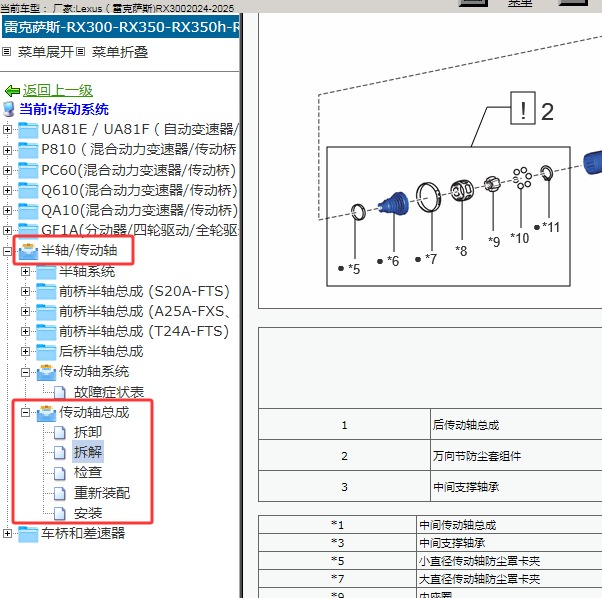The image size is (602, 598).
Task: Click the 菜单 link at top right
Action: [520, 3]
